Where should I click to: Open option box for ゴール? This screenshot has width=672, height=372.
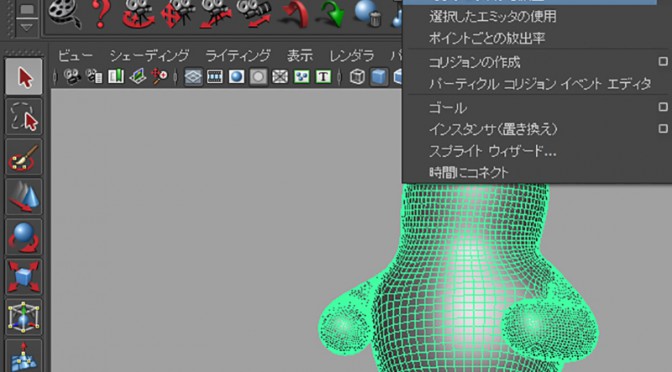click(663, 107)
